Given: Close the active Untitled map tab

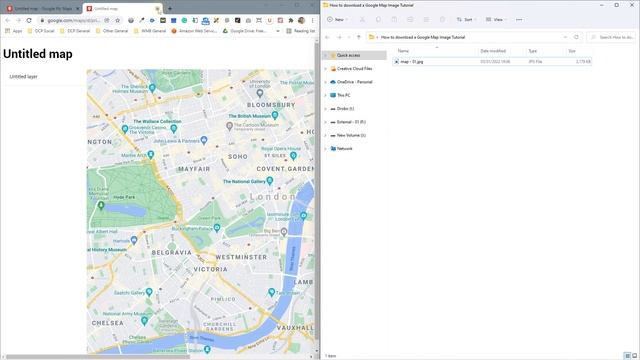Looking at the screenshot, I should [x=157, y=8].
